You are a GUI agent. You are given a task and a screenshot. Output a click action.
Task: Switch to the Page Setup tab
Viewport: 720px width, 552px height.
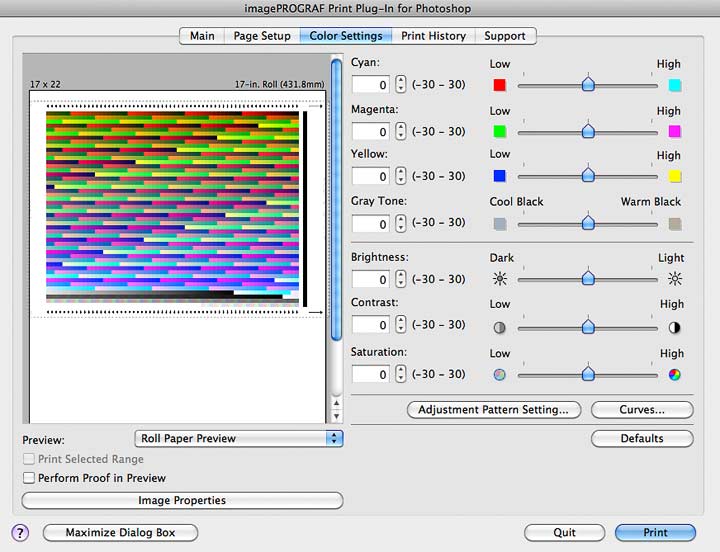262,36
